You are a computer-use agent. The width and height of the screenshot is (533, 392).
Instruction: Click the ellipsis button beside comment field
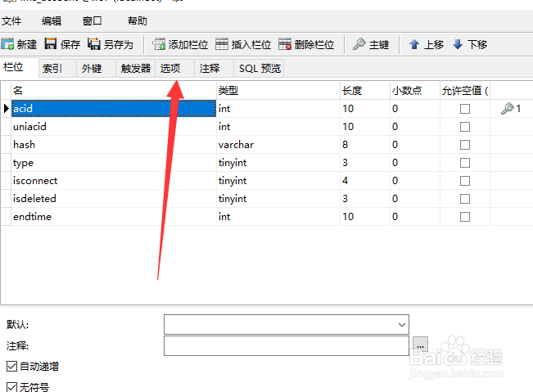pos(420,345)
